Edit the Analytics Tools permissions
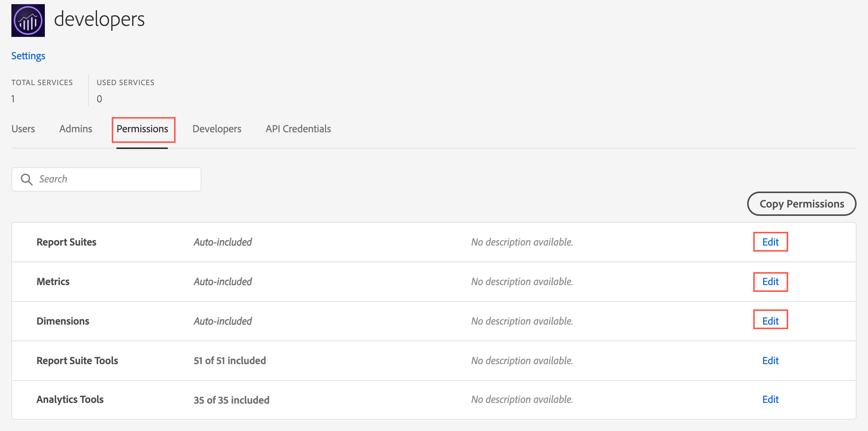The height and width of the screenshot is (431, 868). click(771, 399)
